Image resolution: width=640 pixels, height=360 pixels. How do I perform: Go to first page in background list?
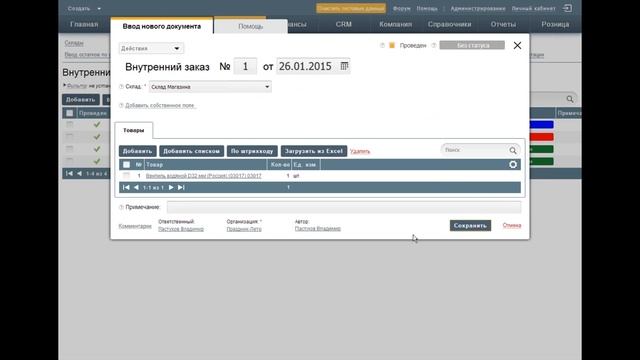pos(69,173)
